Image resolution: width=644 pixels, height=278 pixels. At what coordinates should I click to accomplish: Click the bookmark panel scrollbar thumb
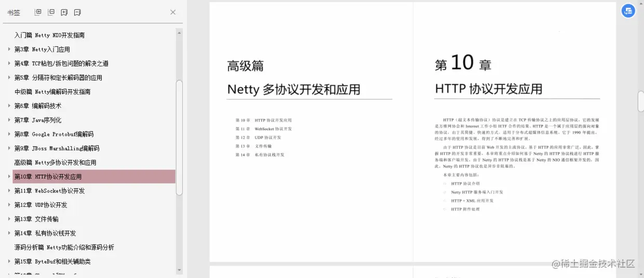(x=180, y=137)
